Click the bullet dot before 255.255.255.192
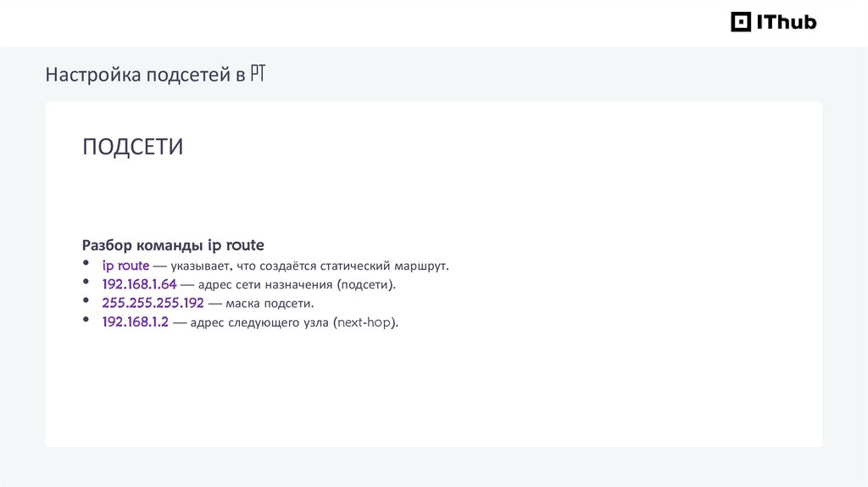Image resolution: width=868 pixels, height=487 pixels. coord(86,299)
